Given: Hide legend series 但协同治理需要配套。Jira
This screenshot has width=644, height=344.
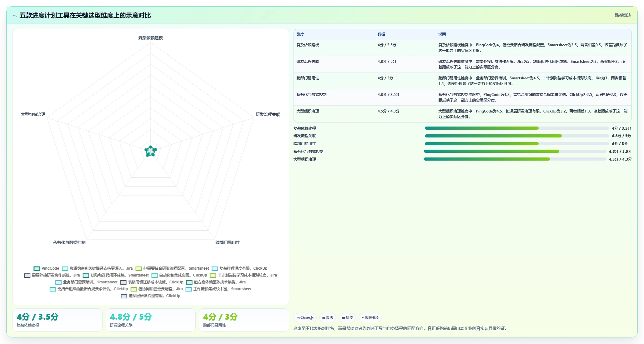Looking at the screenshot, I should 157,289.
